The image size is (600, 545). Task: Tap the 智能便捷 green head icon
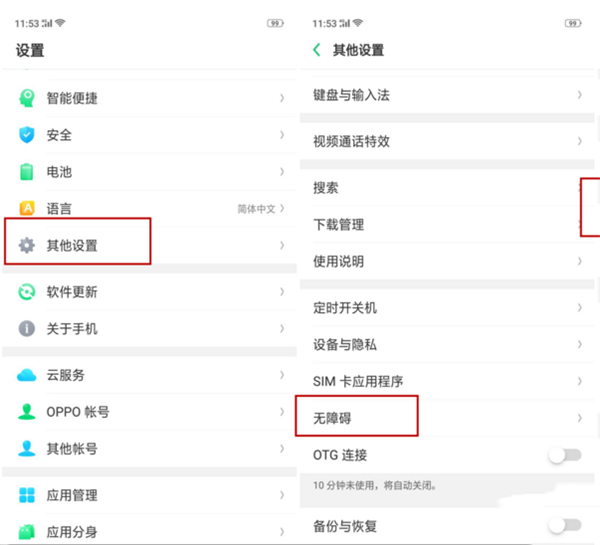(27, 99)
